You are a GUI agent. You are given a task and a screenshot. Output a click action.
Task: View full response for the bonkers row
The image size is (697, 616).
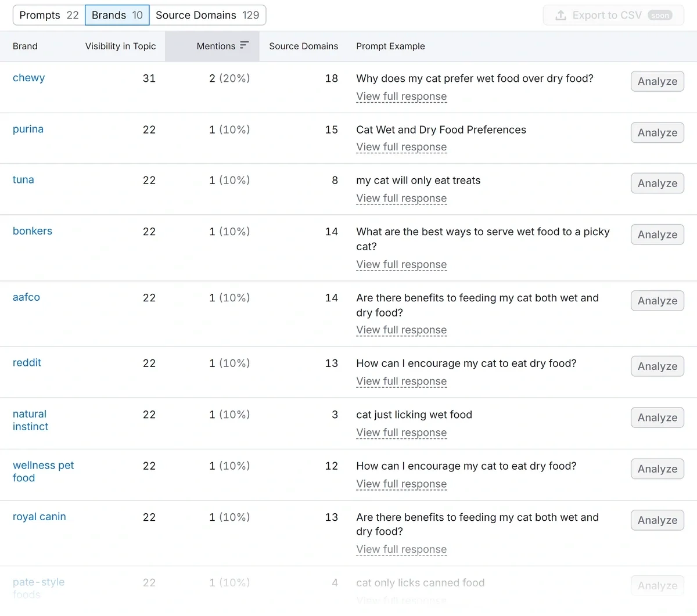pos(401,264)
